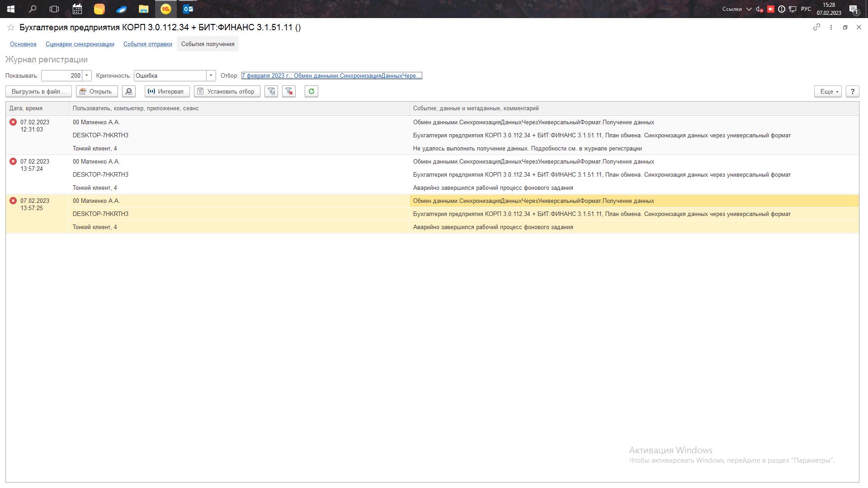Click the Критичность field with Ошибка
Screen dimensions: 868x488
pyautogui.click(x=170, y=76)
